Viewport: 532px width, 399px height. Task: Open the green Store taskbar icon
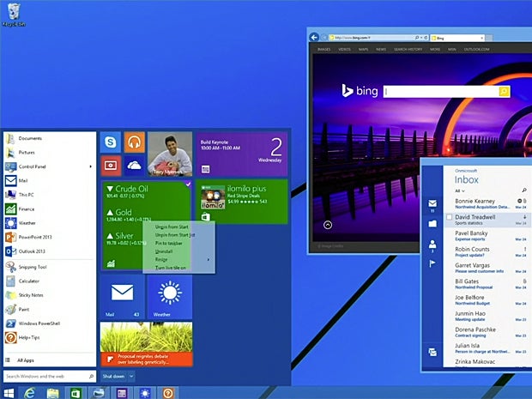coord(76,393)
